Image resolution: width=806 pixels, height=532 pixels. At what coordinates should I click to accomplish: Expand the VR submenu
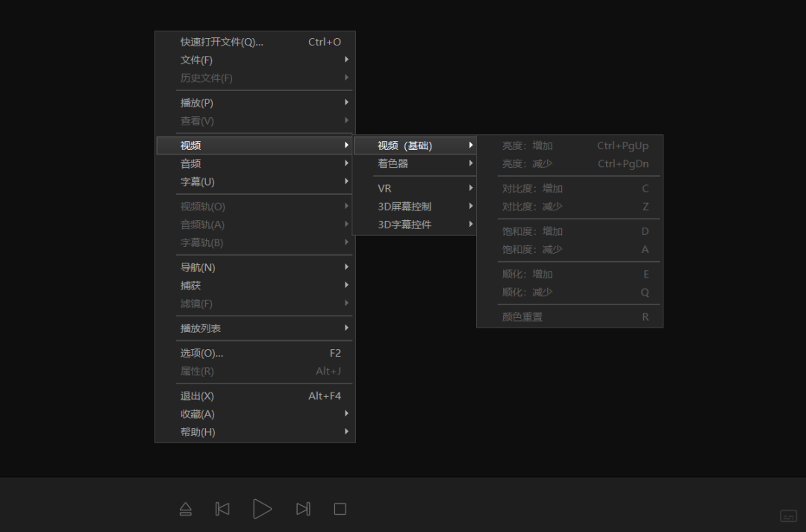(x=415, y=188)
